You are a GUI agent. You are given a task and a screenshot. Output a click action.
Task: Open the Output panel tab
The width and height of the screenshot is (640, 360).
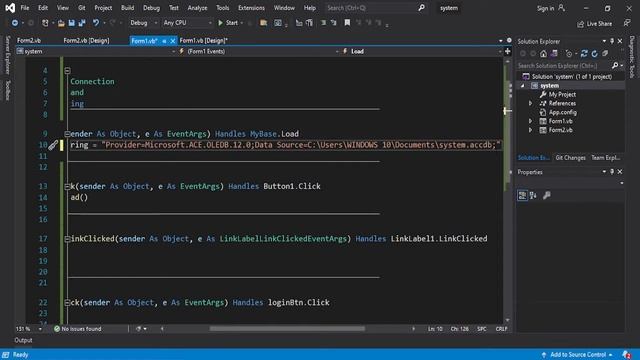click(23, 340)
